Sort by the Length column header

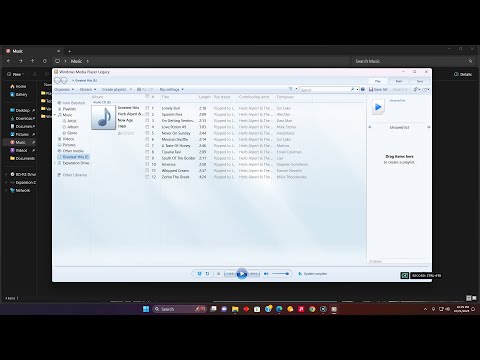pyautogui.click(x=204, y=97)
